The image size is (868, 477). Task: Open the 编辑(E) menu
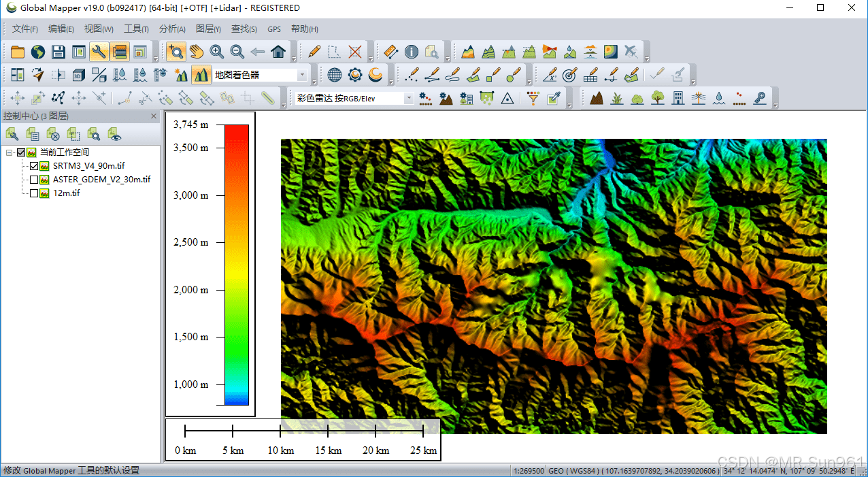click(61, 29)
